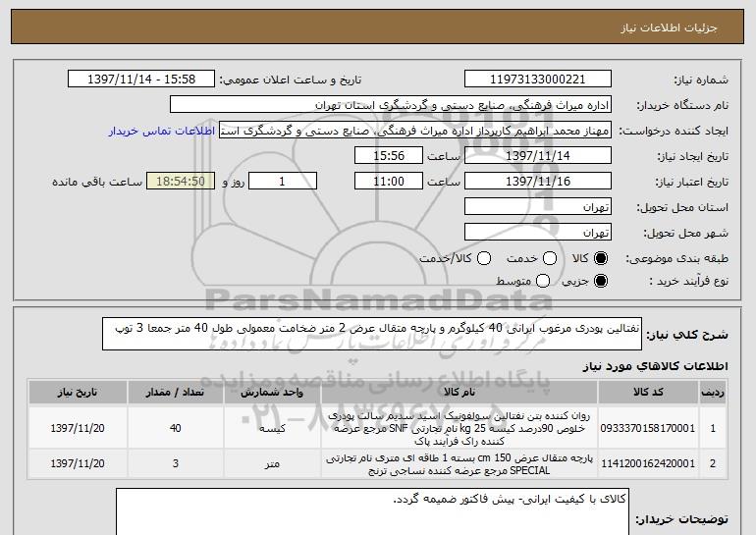Select the متوسط purchase type radio
This screenshot has height=535, width=756.
tap(543, 281)
